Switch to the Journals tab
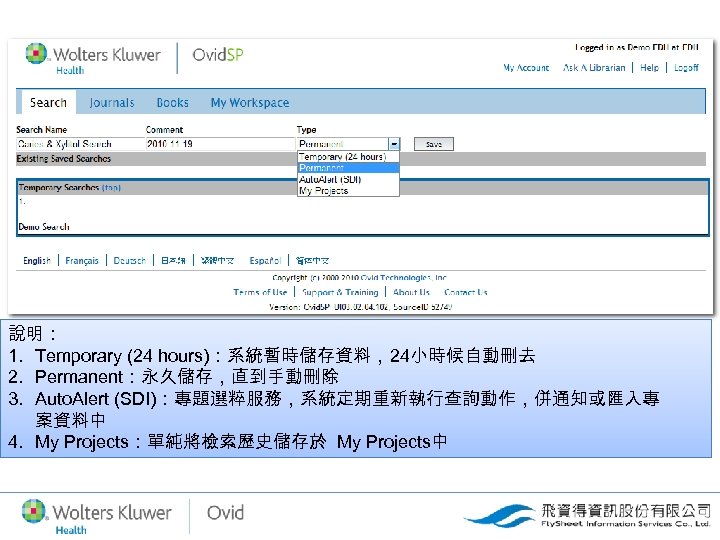Image resolution: width=720 pixels, height=540 pixels. [x=112, y=102]
